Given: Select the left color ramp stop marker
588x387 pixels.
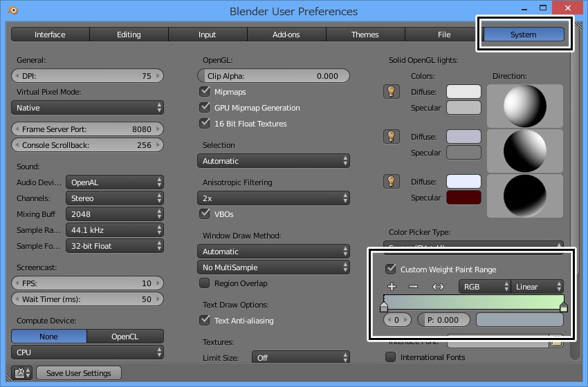Looking at the screenshot, I should [x=384, y=308].
